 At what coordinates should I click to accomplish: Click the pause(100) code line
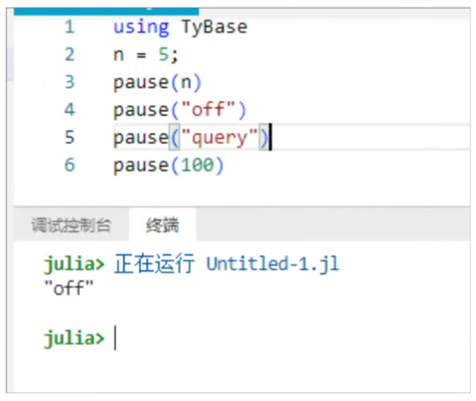pyautogui.click(x=168, y=165)
